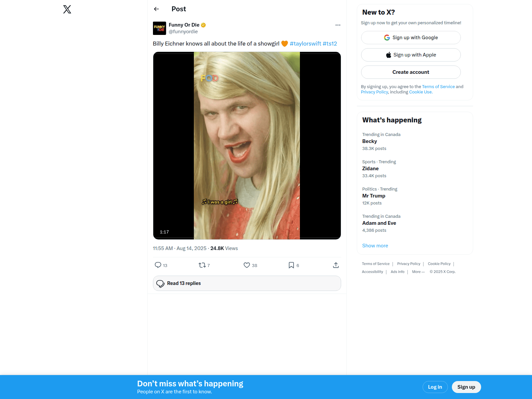This screenshot has width=532, height=399.
Task: Click the New to X? heading
Action: click(x=378, y=12)
